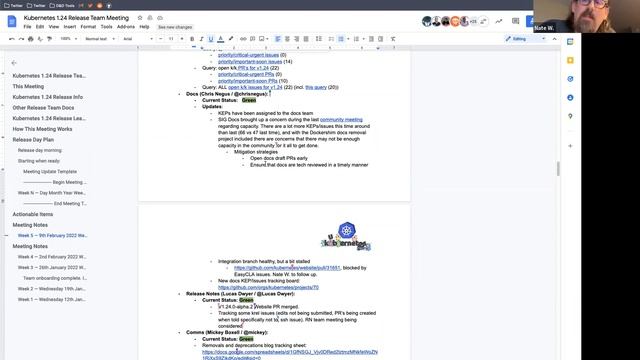Run spelling and grammar check

tap(40, 39)
